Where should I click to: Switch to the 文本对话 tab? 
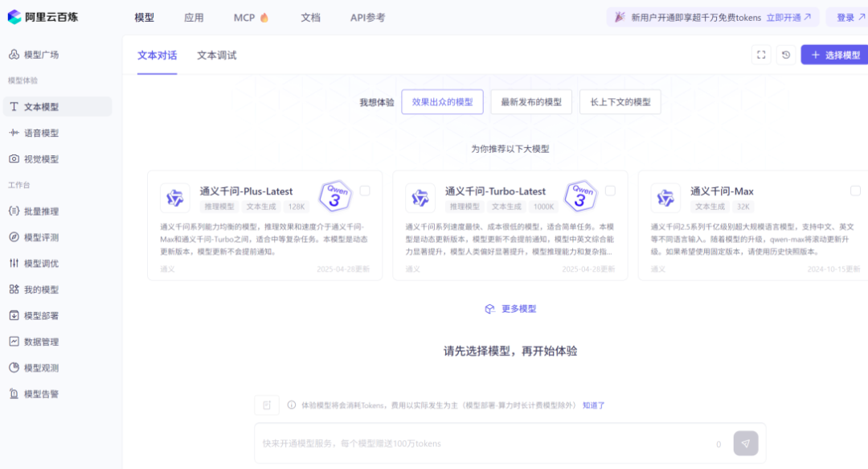158,56
